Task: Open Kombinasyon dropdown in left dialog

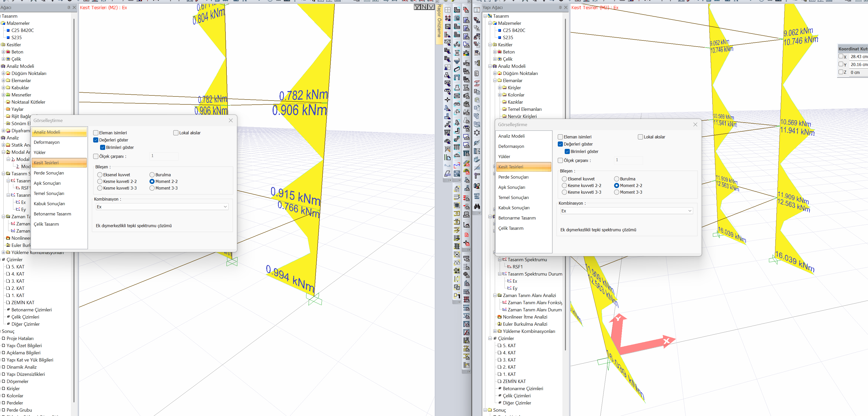Action: (162, 207)
